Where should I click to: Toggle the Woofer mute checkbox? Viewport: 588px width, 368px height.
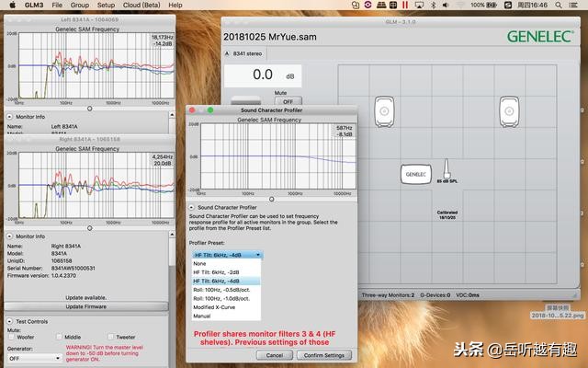pos(11,337)
